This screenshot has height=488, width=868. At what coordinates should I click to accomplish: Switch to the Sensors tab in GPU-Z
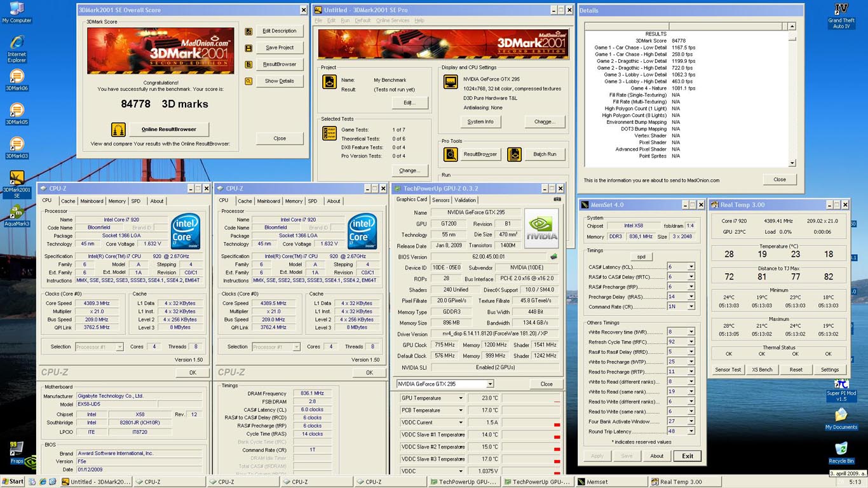(x=440, y=200)
